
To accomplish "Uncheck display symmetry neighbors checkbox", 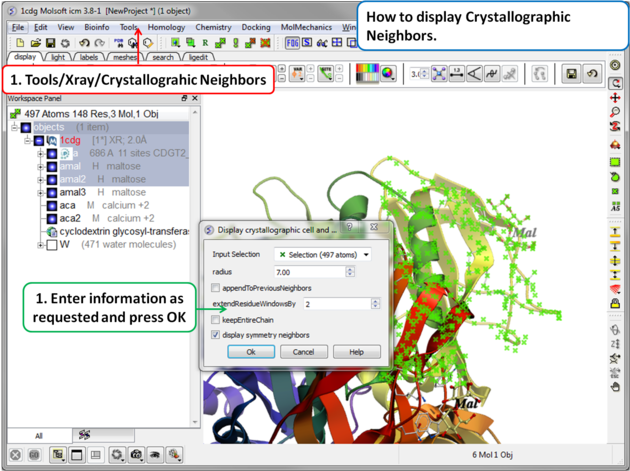I will [216, 335].
